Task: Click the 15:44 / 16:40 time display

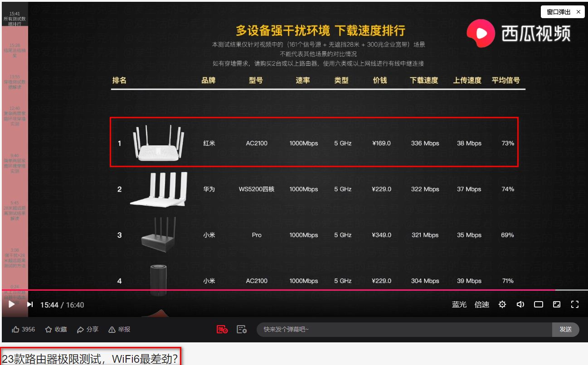Action: coord(62,305)
